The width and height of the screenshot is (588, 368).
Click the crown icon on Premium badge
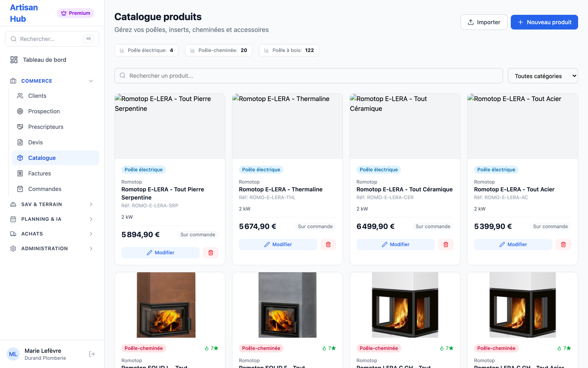point(64,13)
